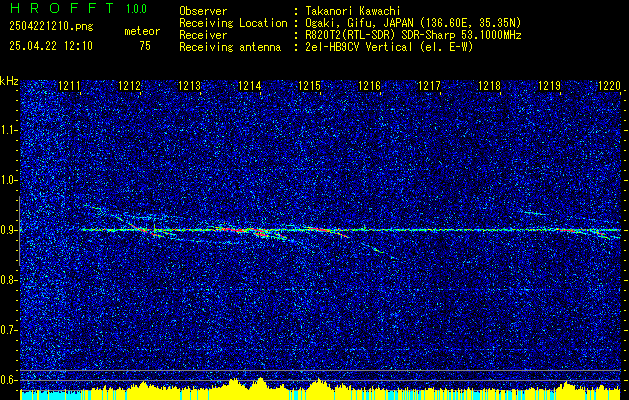This screenshot has width=629, height=400.
Task: Click the meteor count label
Action: (x=142, y=31)
